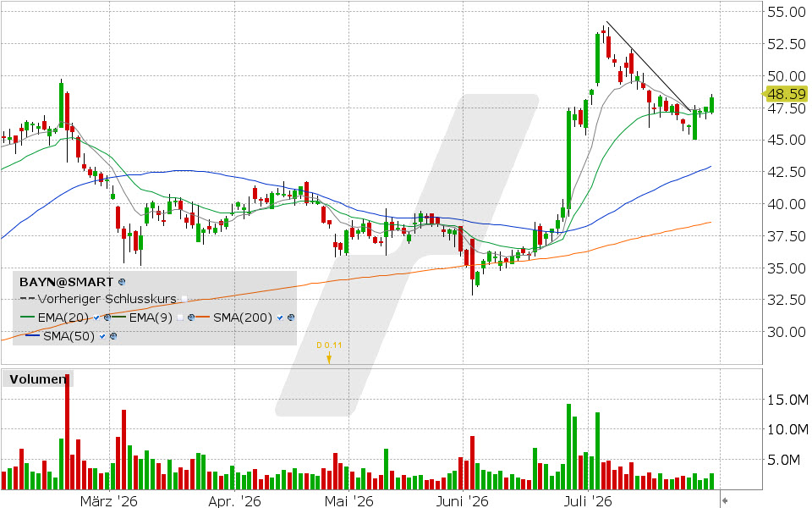812x508 pixels.
Task: Click the blue SMA(50) legend line swatch
Action: [x=33, y=335]
